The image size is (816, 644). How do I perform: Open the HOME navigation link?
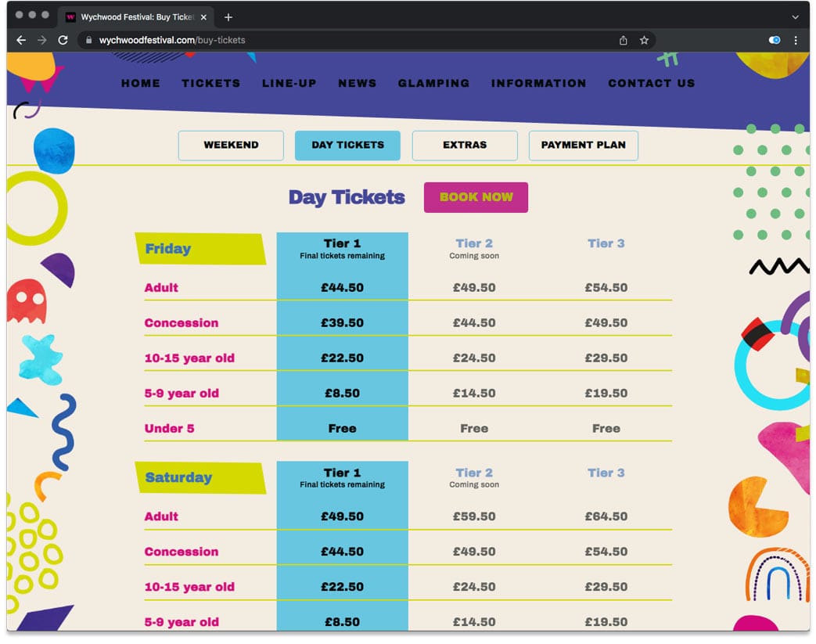141,83
